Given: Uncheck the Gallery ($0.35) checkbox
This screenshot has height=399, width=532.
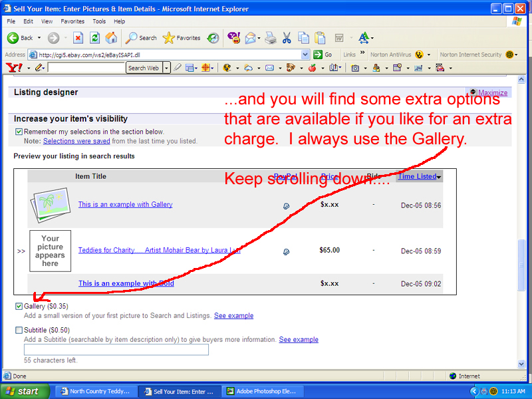Looking at the screenshot, I should point(19,307).
